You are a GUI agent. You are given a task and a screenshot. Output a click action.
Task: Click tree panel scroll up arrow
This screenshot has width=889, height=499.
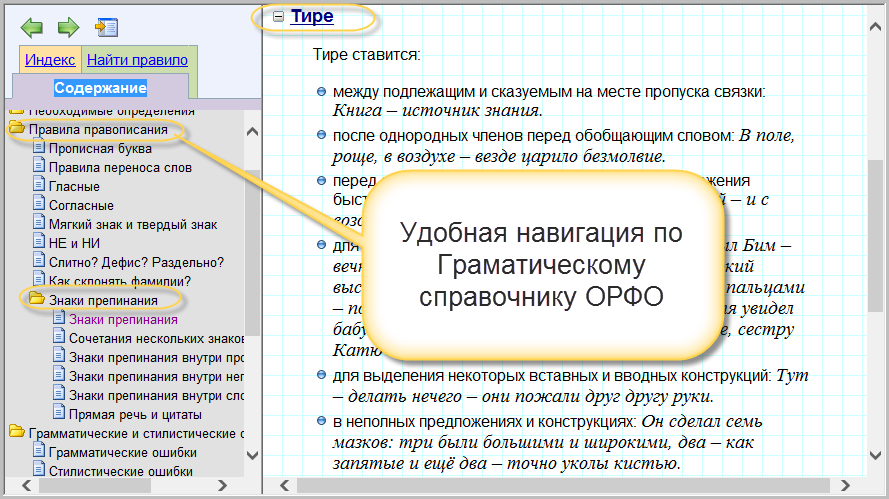[x=253, y=132]
